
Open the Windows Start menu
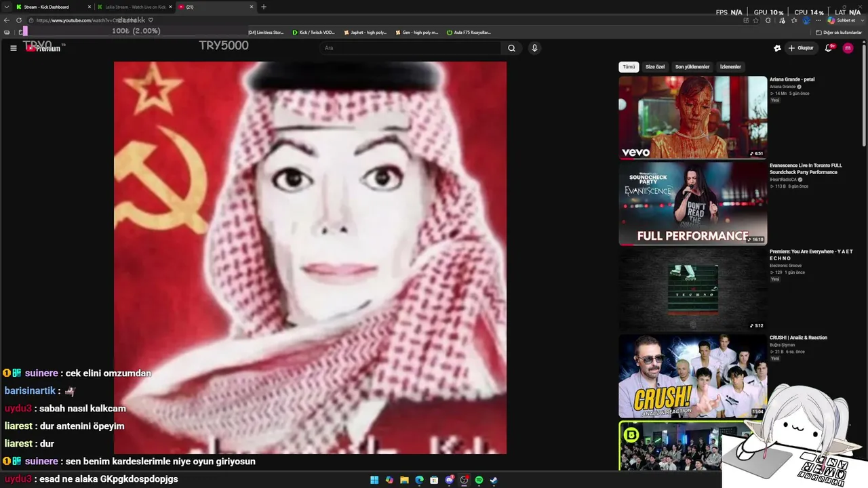374,480
